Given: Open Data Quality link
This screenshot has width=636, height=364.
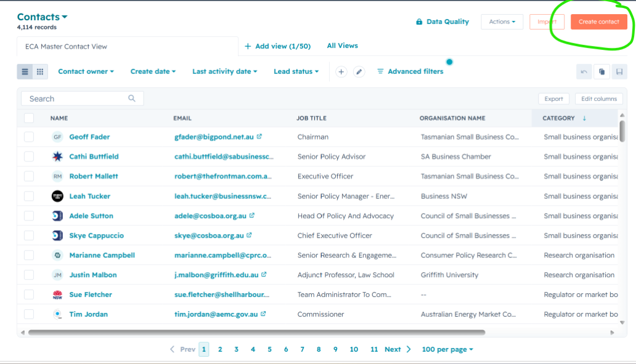Looking at the screenshot, I should tap(442, 22).
